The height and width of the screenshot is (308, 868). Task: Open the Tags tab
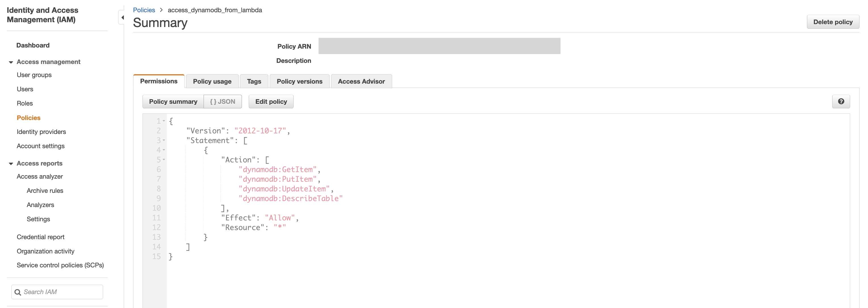(254, 81)
